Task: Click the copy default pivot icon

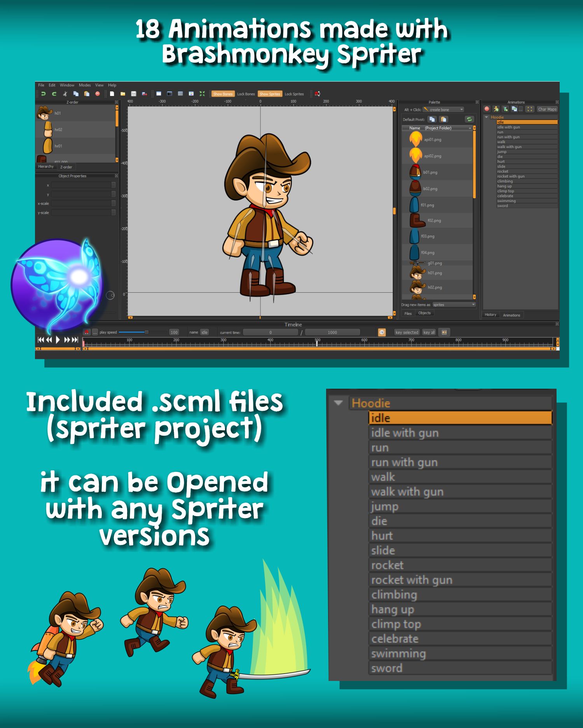Action: pos(432,119)
